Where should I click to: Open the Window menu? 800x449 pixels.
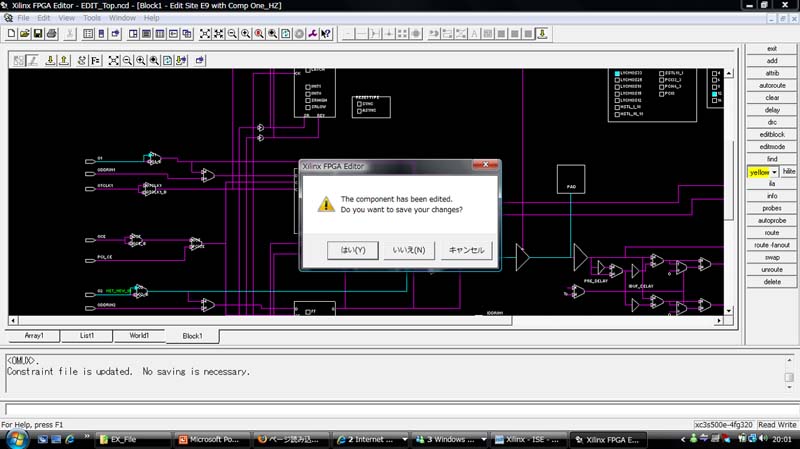[122, 18]
